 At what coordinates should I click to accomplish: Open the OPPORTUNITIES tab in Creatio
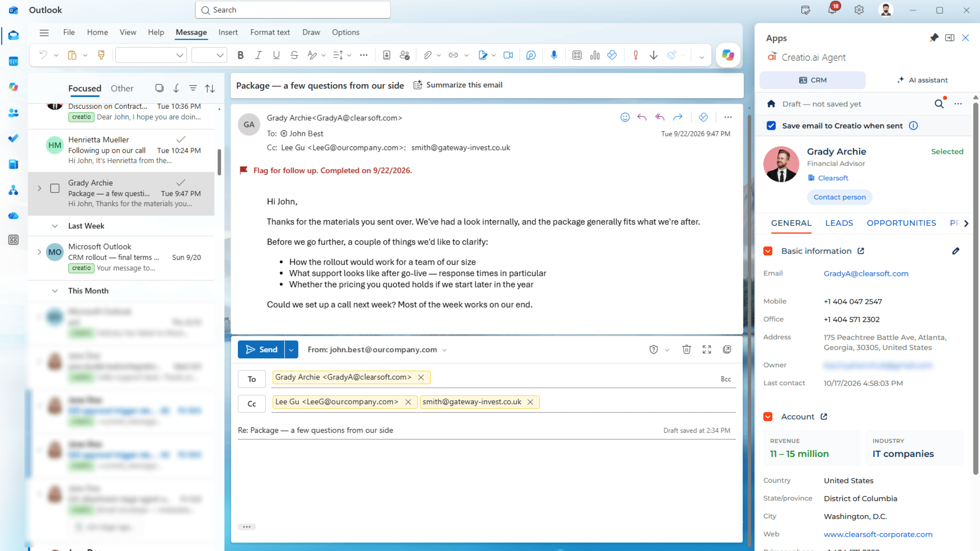(x=901, y=223)
